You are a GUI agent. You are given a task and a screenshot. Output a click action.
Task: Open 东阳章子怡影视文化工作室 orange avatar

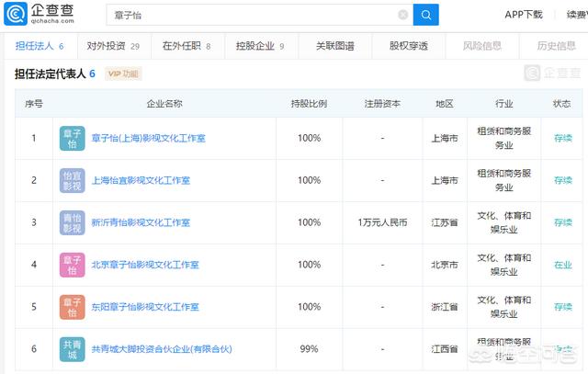(72, 307)
